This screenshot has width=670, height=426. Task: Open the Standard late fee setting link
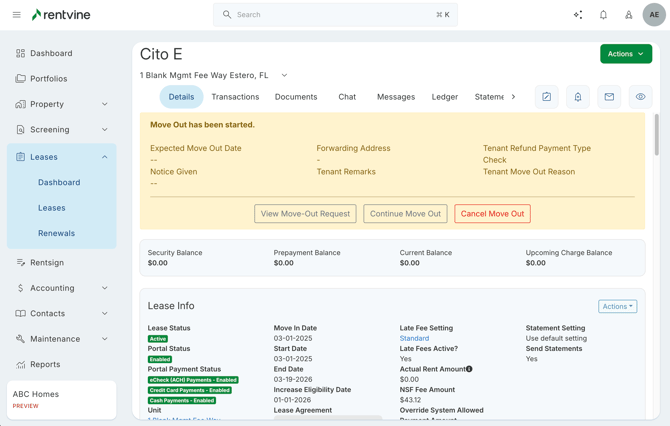pos(414,338)
